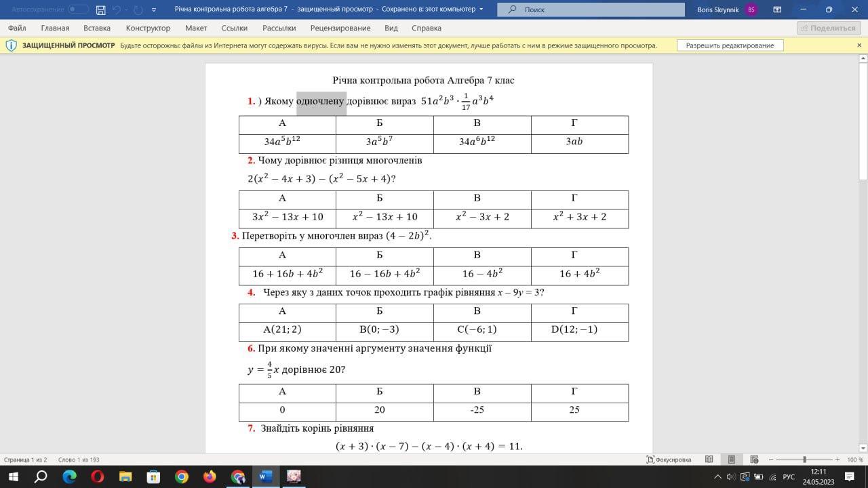Open the Конструктор tab
The height and width of the screenshot is (488, 868).
[x=148, y=28]
